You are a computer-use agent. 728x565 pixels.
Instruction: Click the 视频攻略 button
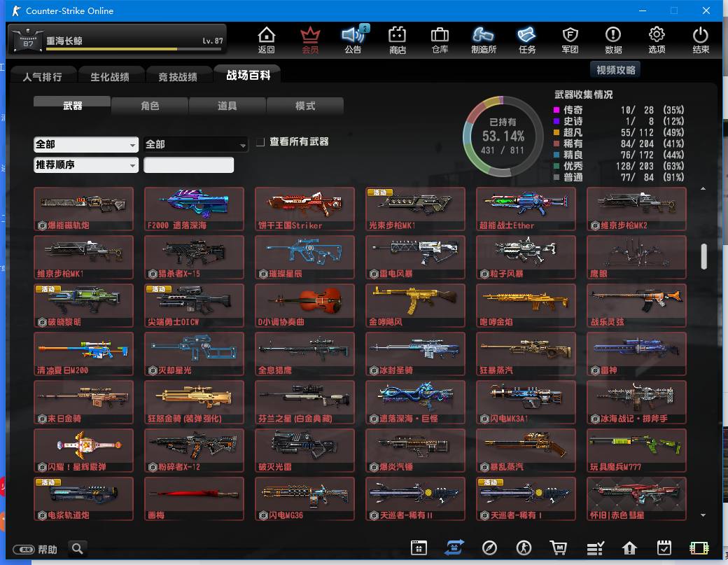pyautogui.click(x=615, y=69)
